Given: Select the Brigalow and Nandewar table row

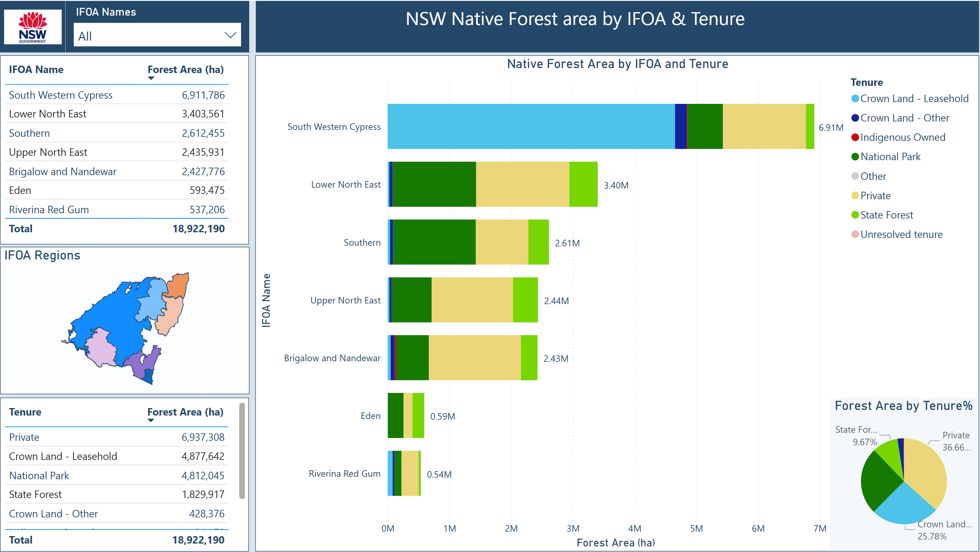Looking at the screenshot, I should 117,172.
